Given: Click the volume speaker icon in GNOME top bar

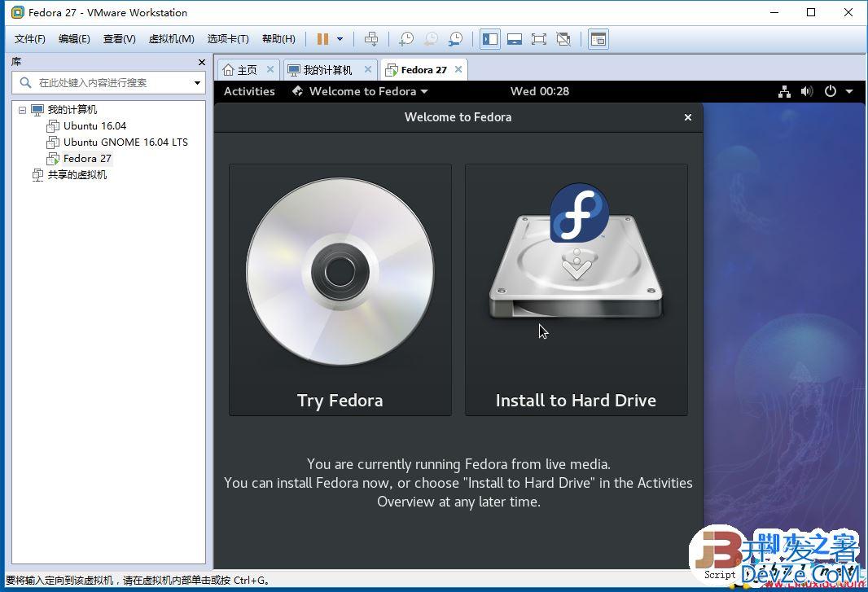Looking at the screenshot, I should [807, 91].
